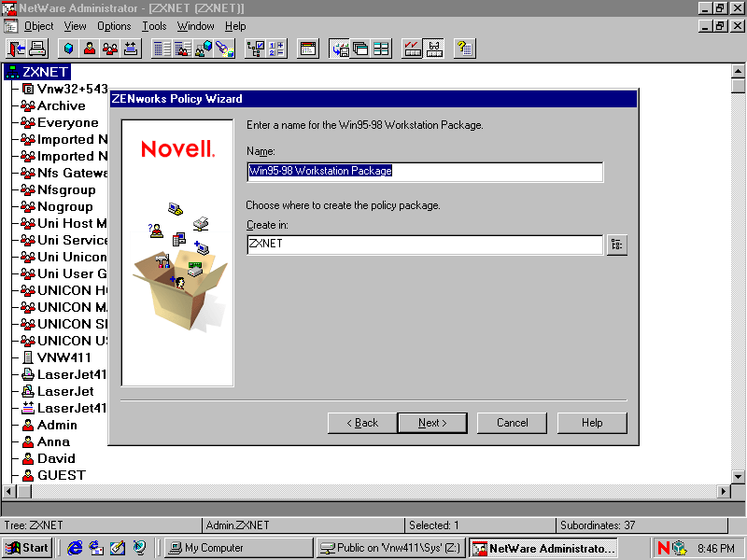Click the red checkmarks toolbar icon

[412, 49]
